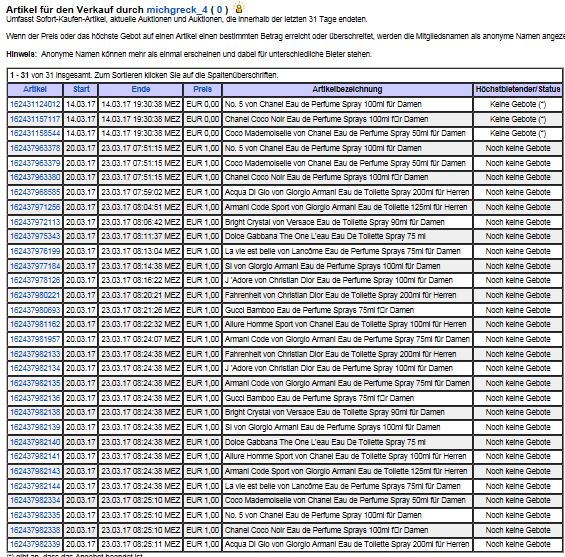
Task: Open item link 162437982135
Action: (x=35, y=383)
